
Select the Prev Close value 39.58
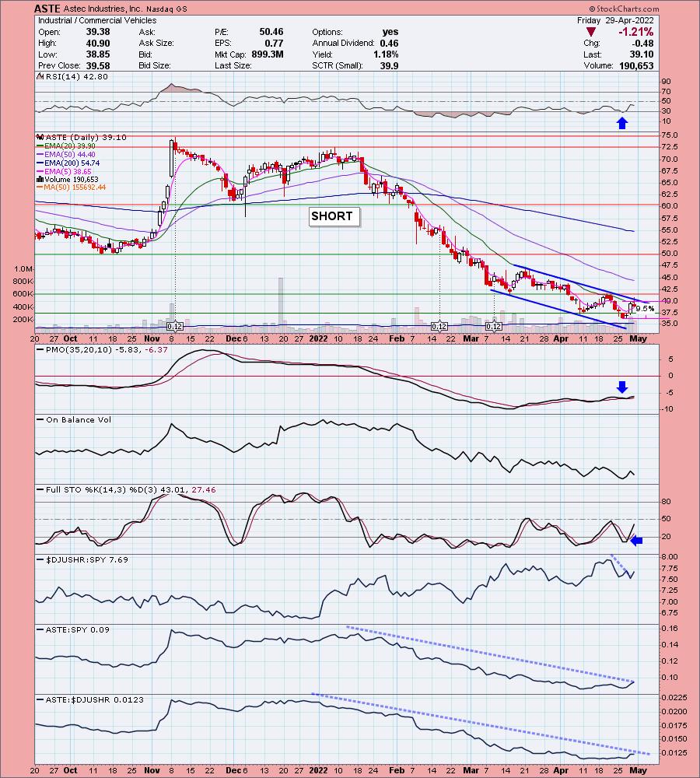(98, 65)
